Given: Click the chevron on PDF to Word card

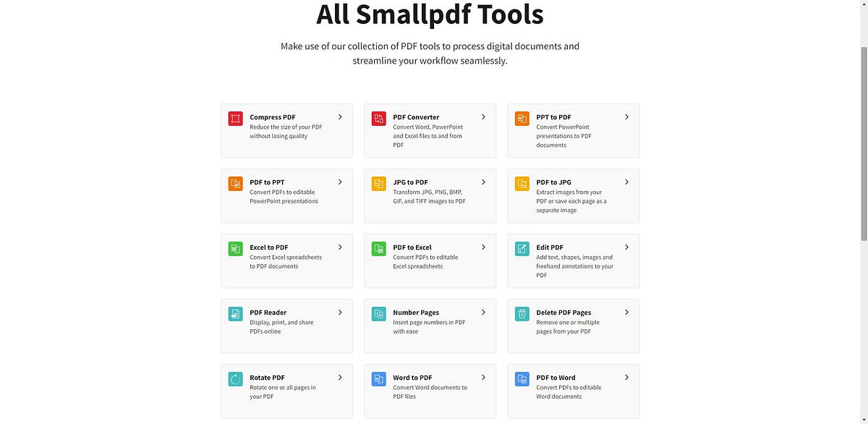Looking at the screenshot, I should point(627,377).
